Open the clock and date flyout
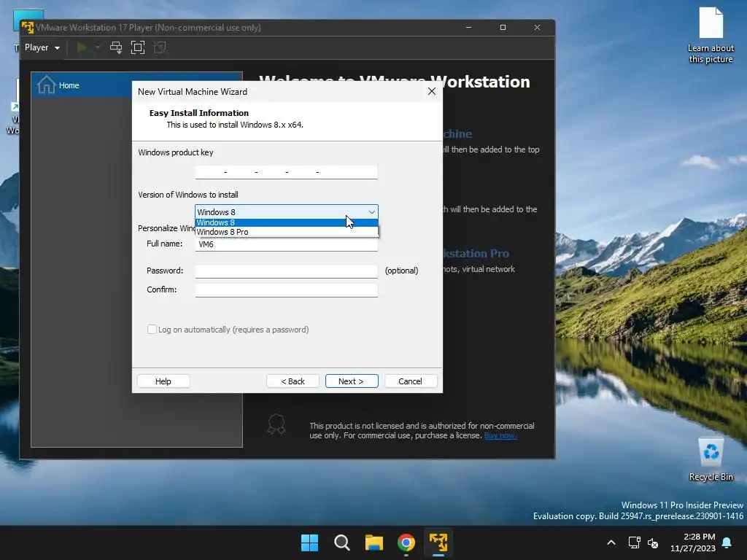The width and height of the screenshot is (747, 560). coord(693,542)
